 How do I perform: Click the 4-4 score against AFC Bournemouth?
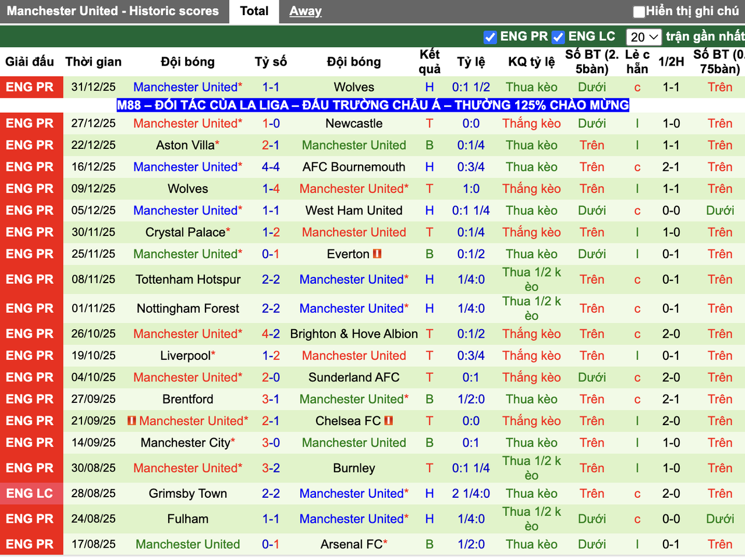point(271,167)
